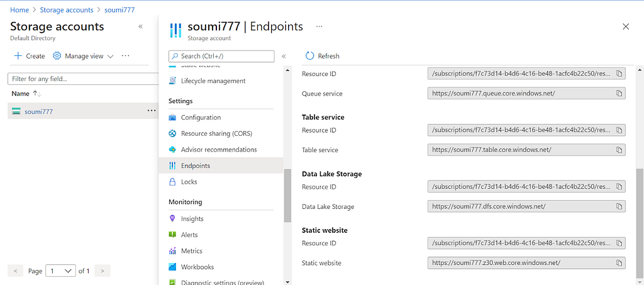Click the Table service section heading
The width and height of the screenshot is (644, 285).
coord(323,117)
